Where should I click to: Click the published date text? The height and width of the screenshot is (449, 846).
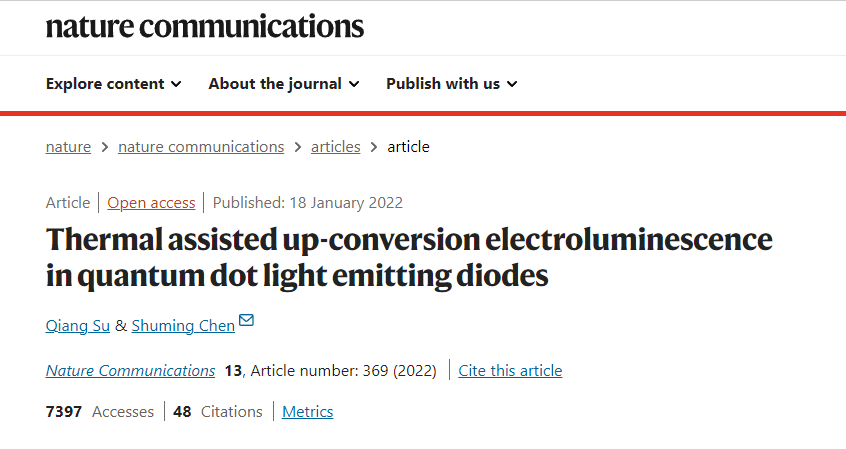click(307, 202)
